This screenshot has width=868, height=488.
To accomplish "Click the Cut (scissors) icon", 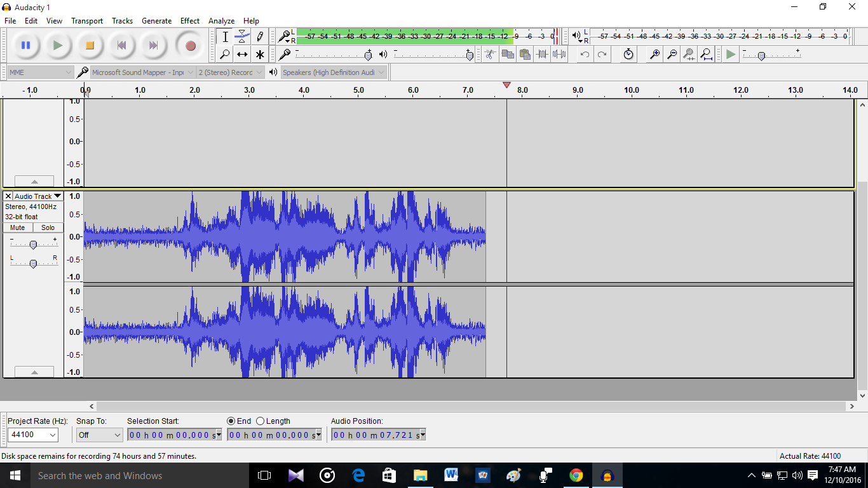I will pyautogui.click(x=490, y=54).
